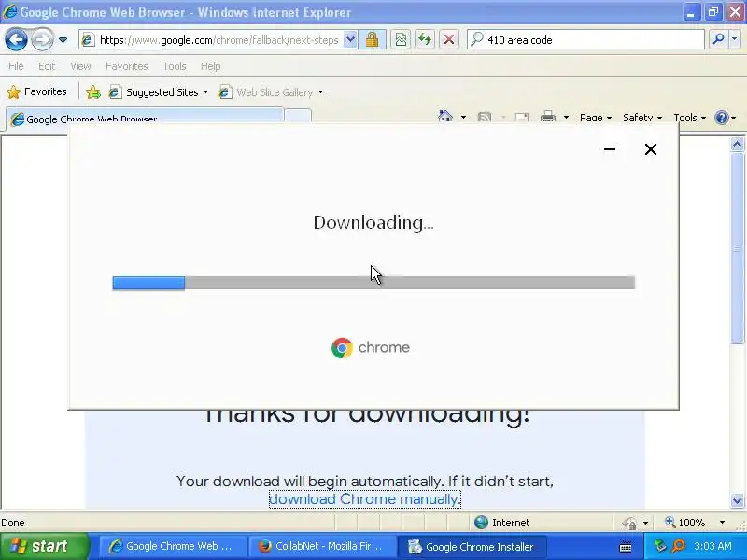Click the IE Forward navigation button
Screen dimensions: 747x560
[42, 39]
